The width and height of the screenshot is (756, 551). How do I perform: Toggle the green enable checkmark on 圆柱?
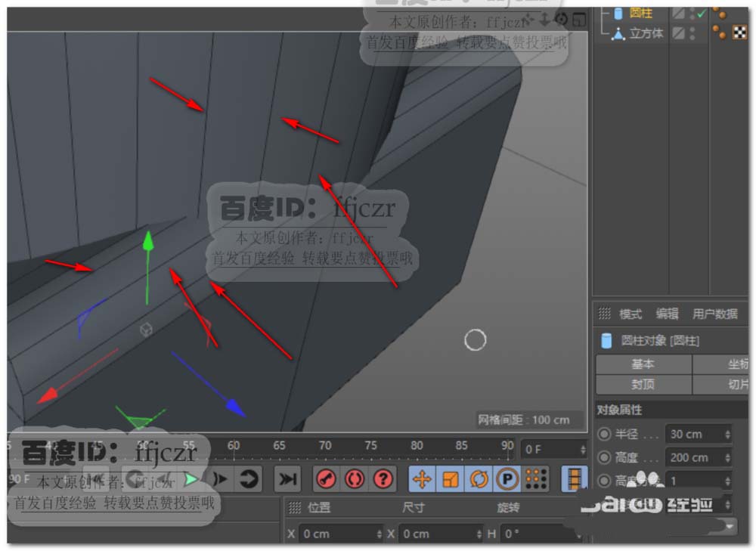(x=702, y=14)
